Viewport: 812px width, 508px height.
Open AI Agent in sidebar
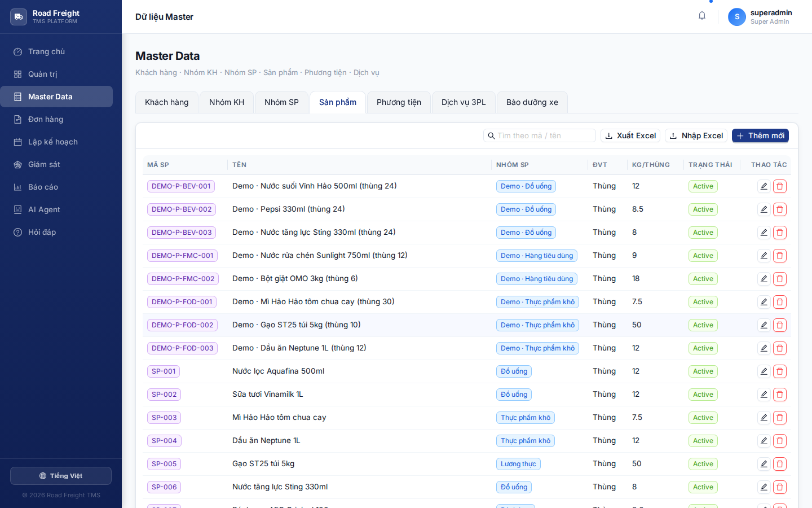pyautogui.click(x=56, y=209)
